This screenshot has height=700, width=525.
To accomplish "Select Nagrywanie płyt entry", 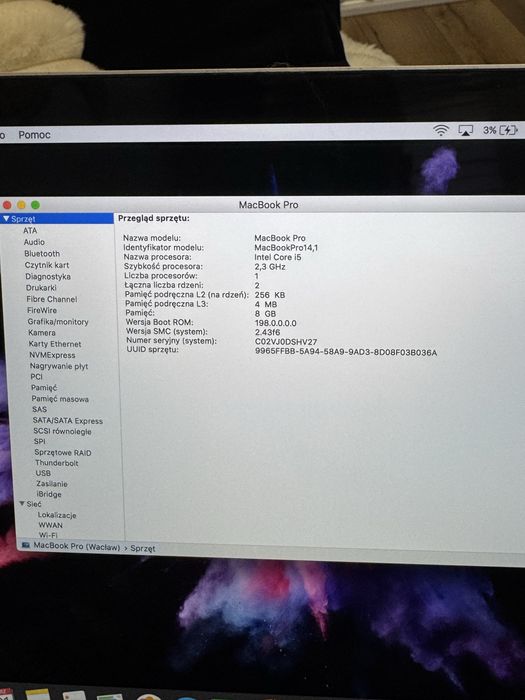I will coord(59,366).
